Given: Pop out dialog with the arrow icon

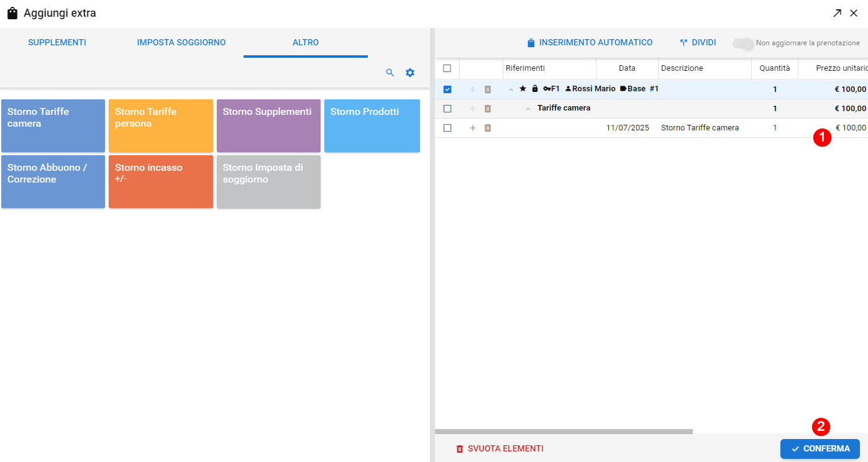Looking at the screenshot, I should pyautogui.click(x=838, y=13).
